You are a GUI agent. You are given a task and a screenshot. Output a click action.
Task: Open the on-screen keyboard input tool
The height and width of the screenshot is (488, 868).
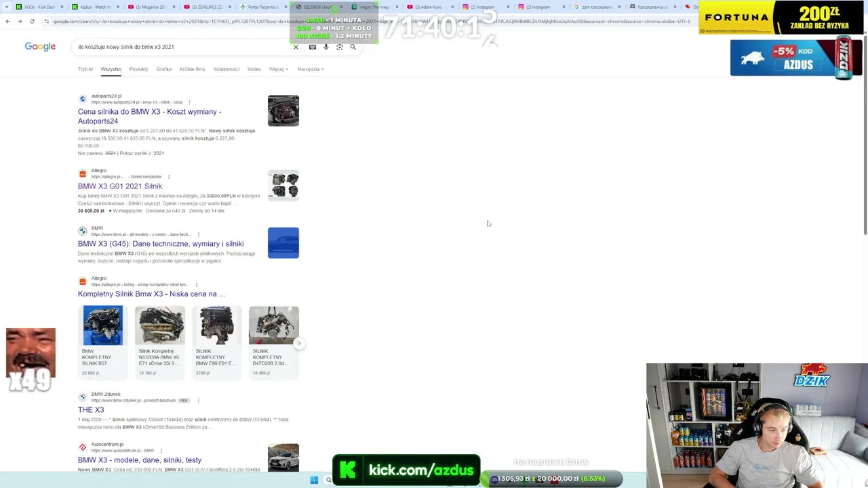coord(312,47)
